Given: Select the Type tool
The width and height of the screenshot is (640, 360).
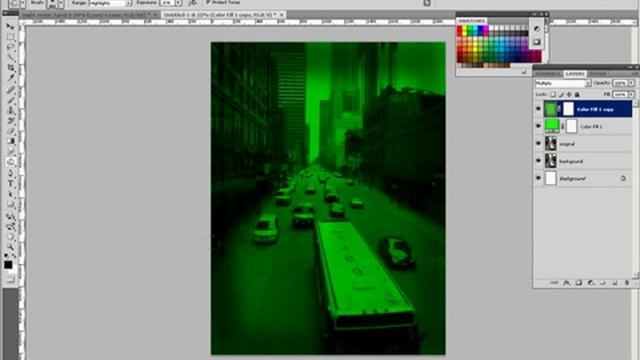Looking at the screenshot, I should tap(11, 184).
